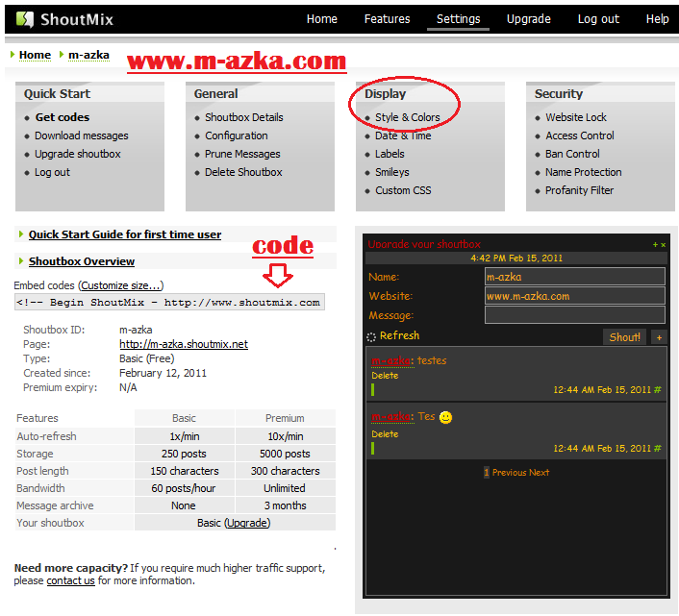Click Delete under testes message

[385, 376]
